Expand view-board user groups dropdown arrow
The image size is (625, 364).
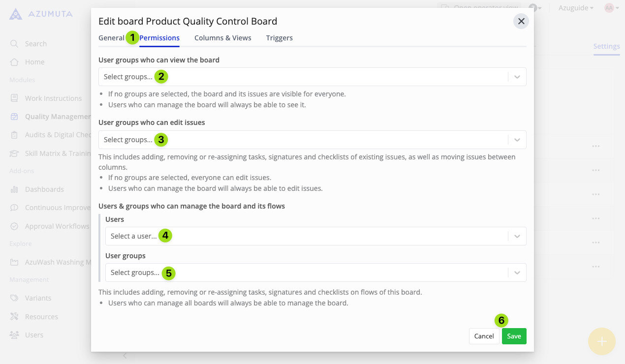pos(517,77)
